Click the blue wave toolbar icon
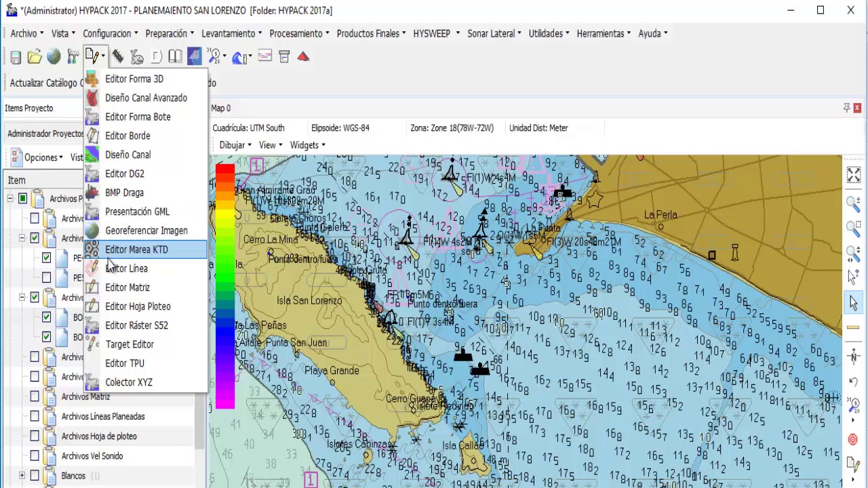This screenshot has width=868, height=488. point(239,58)
